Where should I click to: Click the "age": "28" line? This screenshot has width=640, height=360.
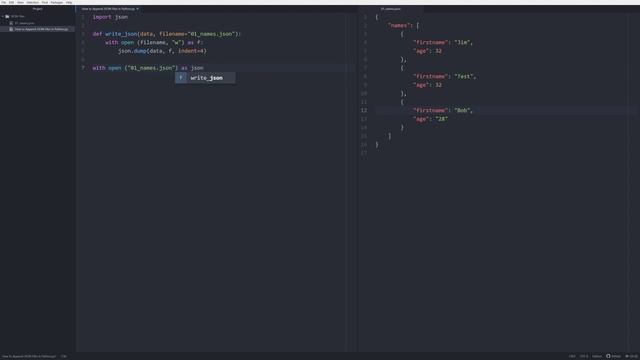431,119
